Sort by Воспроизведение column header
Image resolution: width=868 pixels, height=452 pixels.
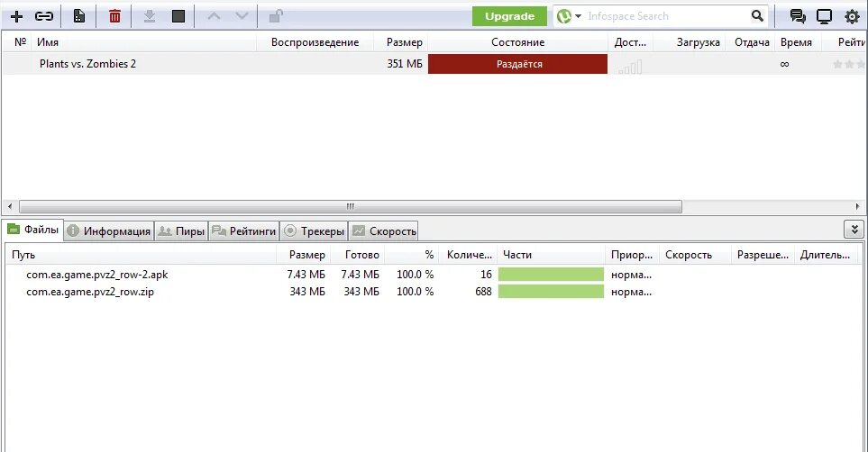(315, 42)
